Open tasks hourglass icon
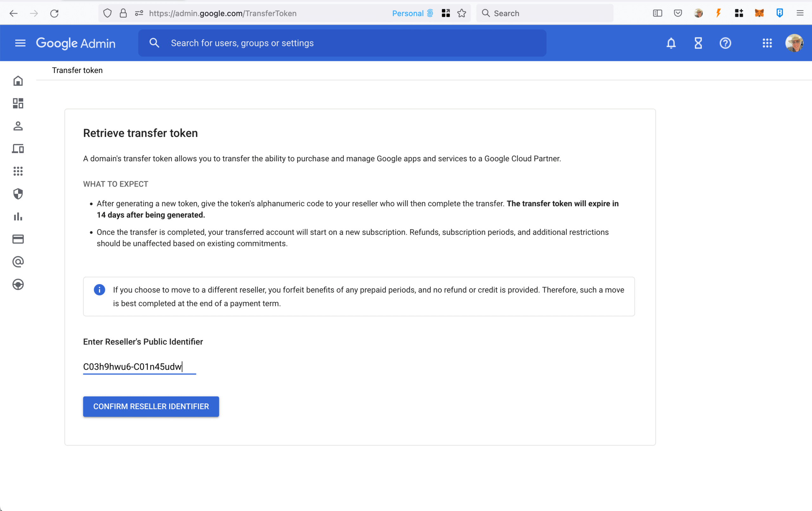Viewport: 812px width, 511px height. click(698, 43)
